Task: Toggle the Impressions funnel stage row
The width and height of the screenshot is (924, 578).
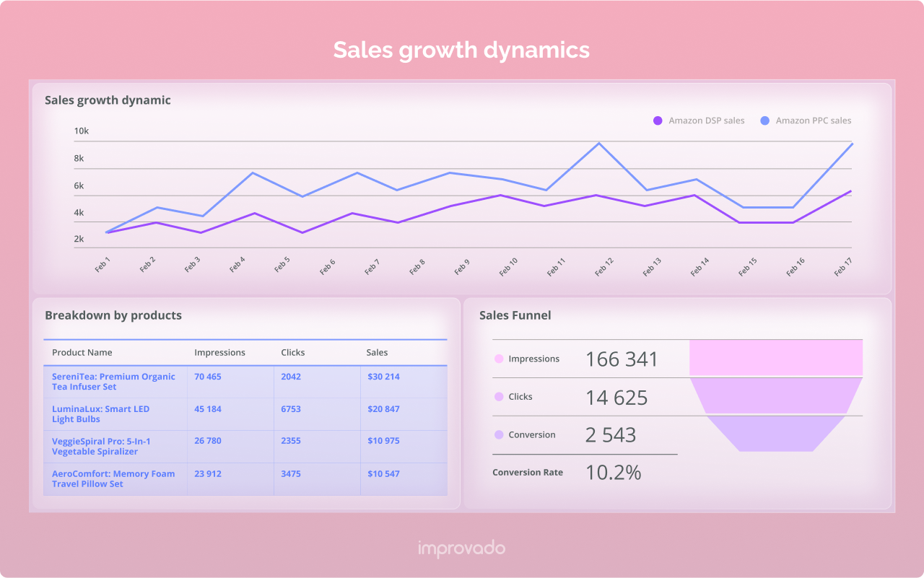Action: coord(537,359)
